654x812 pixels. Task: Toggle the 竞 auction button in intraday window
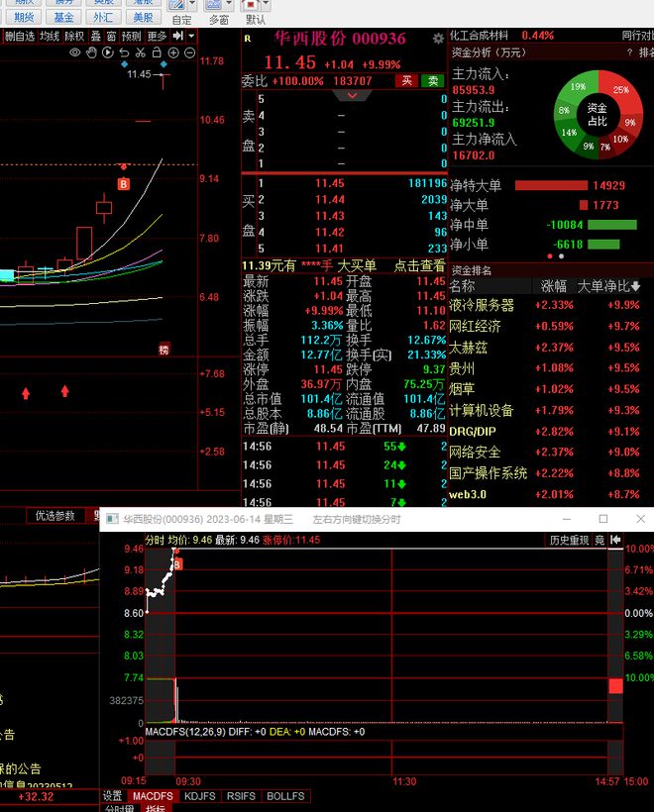point(599,540)
